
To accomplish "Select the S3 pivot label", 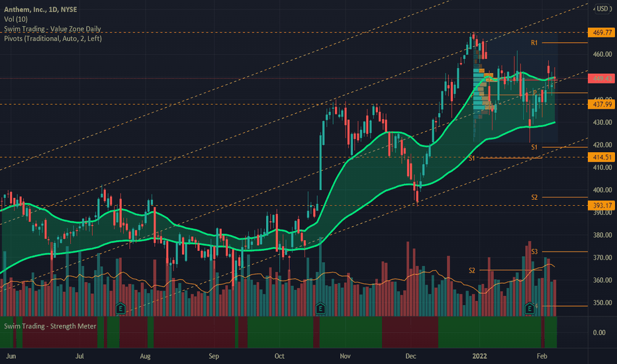I will tap(534, 251).
